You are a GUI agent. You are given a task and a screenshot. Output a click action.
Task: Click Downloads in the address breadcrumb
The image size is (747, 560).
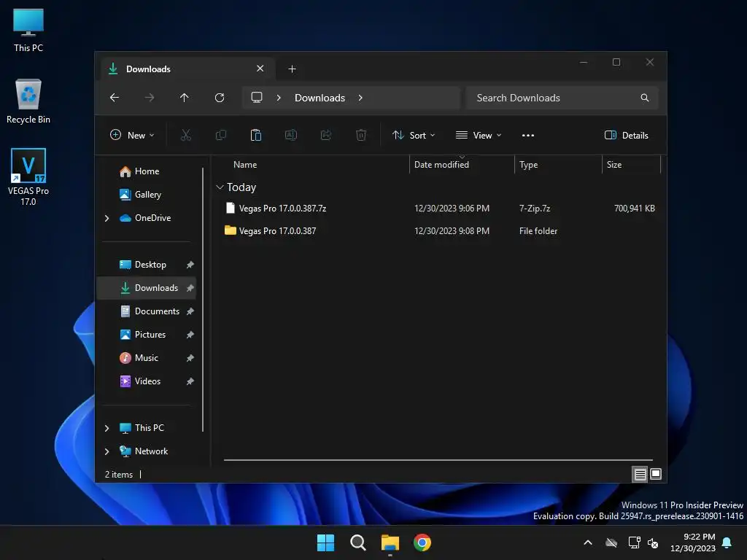point(320,98)
